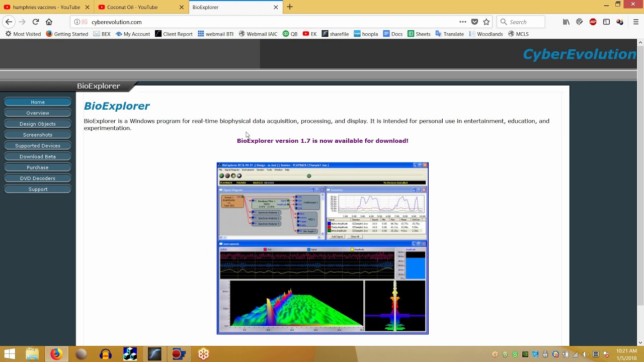Open the Firefox hamburger menu
Viewport: 644px width, 362px height.
636,22
